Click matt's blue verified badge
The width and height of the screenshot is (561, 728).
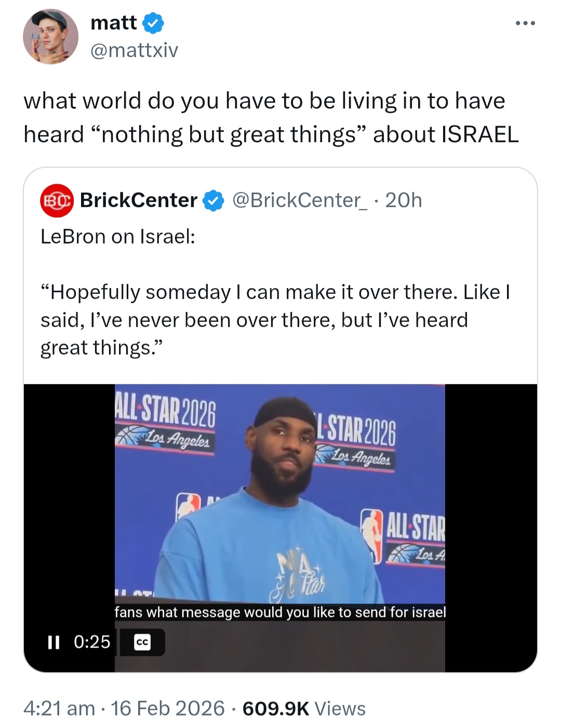pos(153,23)
